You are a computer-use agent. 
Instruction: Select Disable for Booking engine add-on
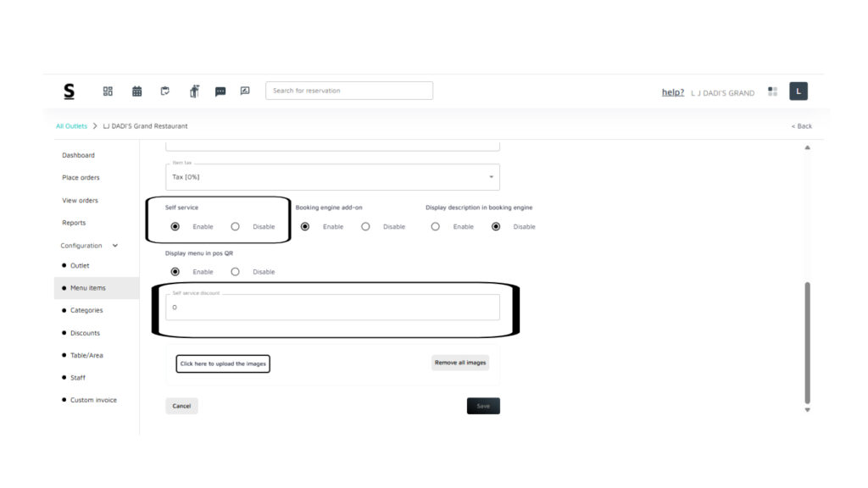[x=365, y=227]
